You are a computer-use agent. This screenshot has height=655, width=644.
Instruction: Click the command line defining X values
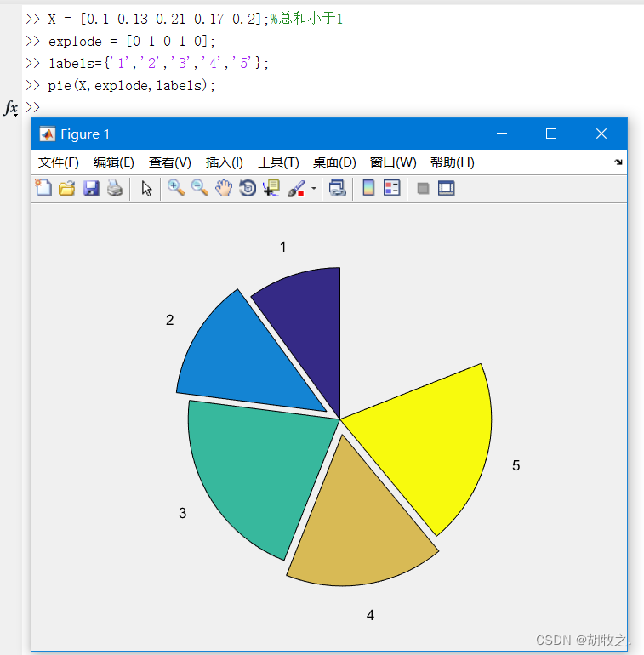pyautogui.click(x=158, y=20)
